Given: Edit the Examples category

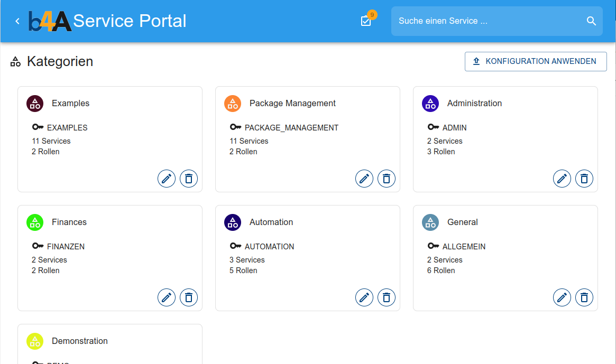Looking at the screenshot, I should click(x=167, y=179).
